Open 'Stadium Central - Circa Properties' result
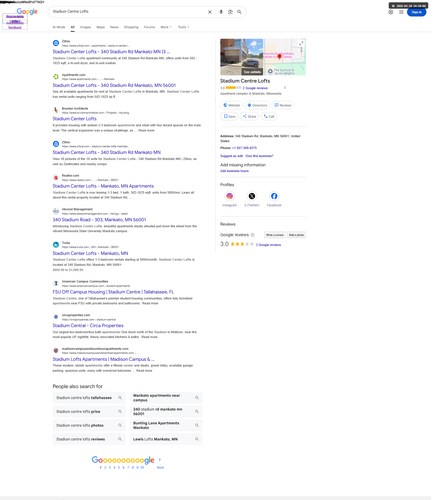 [x=88, y=325]
